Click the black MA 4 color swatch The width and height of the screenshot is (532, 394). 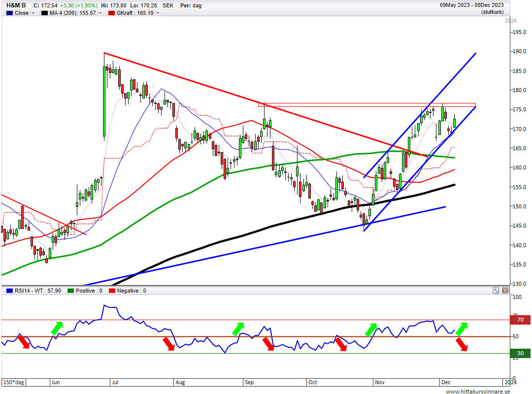coord(44,13)
